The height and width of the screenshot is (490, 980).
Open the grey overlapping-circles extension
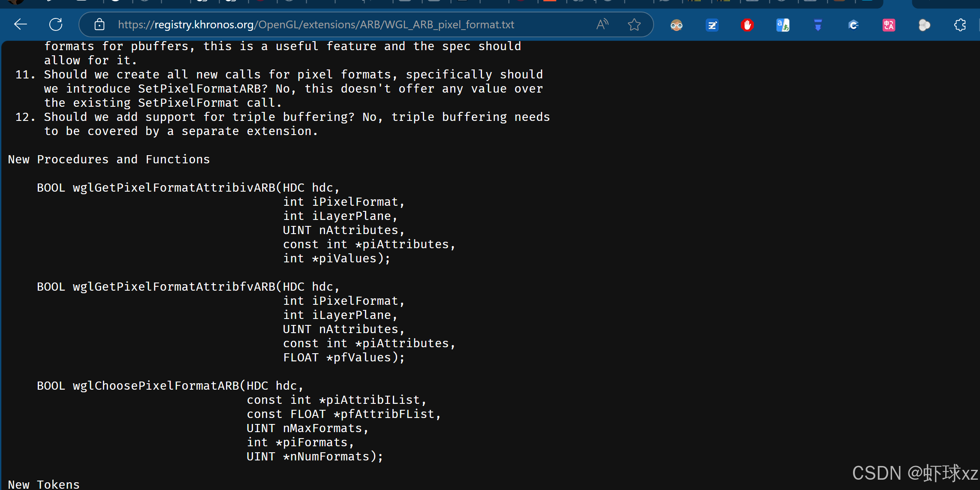click(x=924, y=25)
